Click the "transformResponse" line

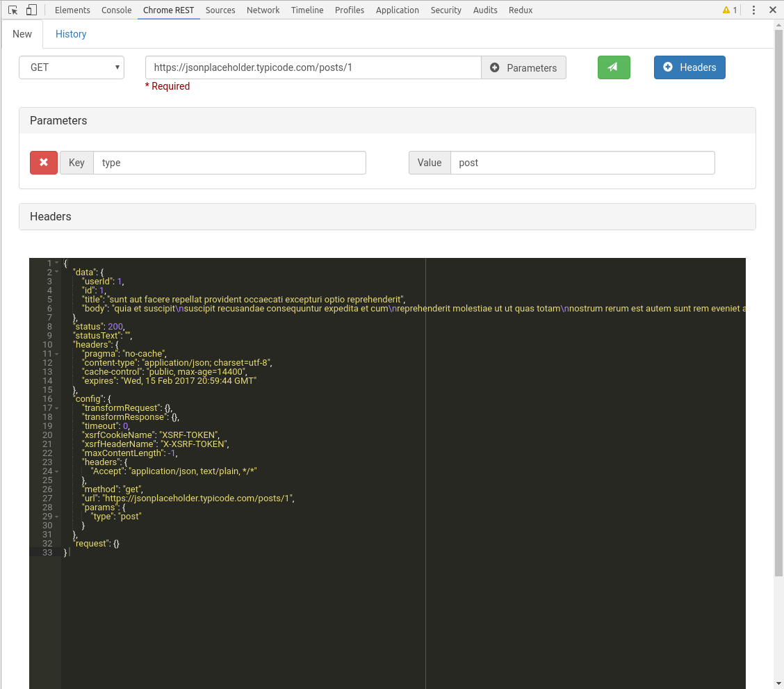coord(131,417)
